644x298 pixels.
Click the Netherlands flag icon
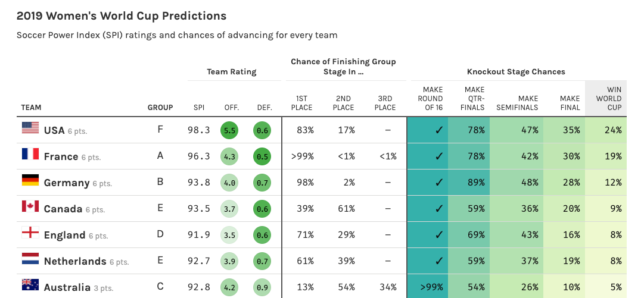tap(30, 259)
